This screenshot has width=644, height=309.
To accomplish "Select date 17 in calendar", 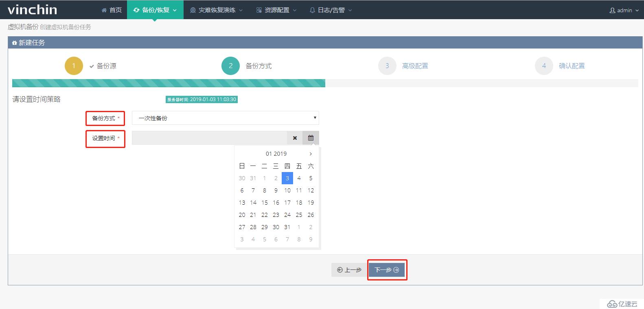I will click(x=287, y=203).
